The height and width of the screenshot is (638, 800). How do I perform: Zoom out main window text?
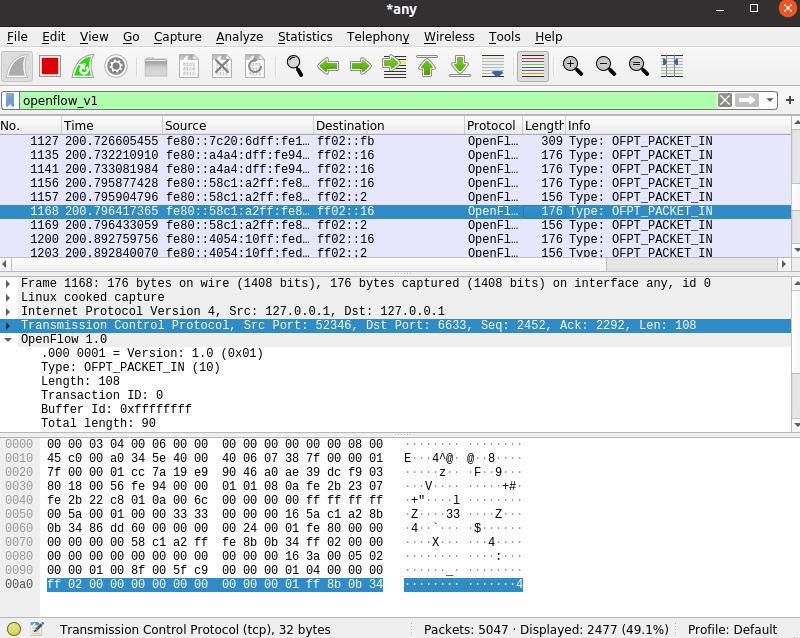(x=606, y=66)
